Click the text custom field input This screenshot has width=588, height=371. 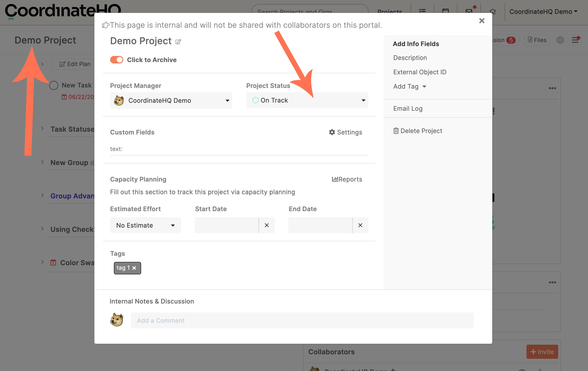point(239,149)
